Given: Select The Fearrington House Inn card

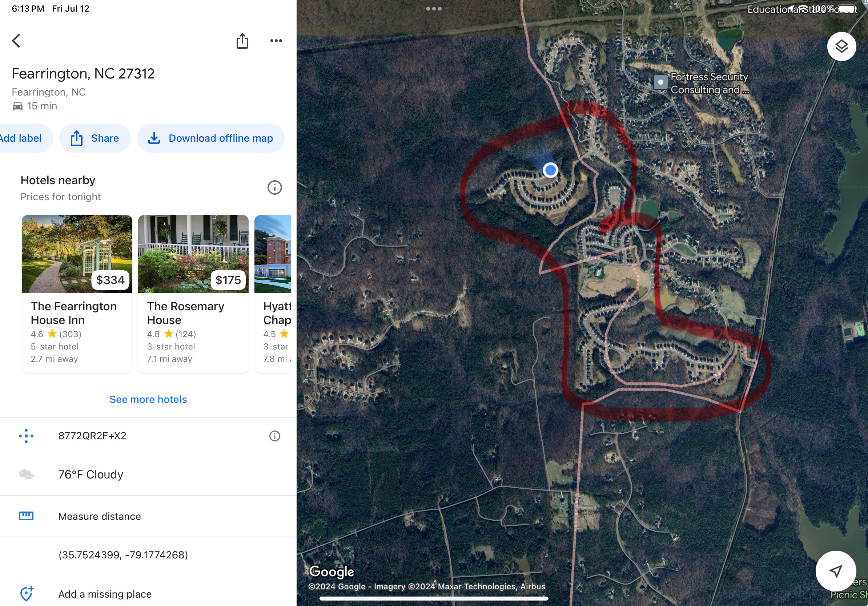Looking at the screenshot, I should (77, 294).
